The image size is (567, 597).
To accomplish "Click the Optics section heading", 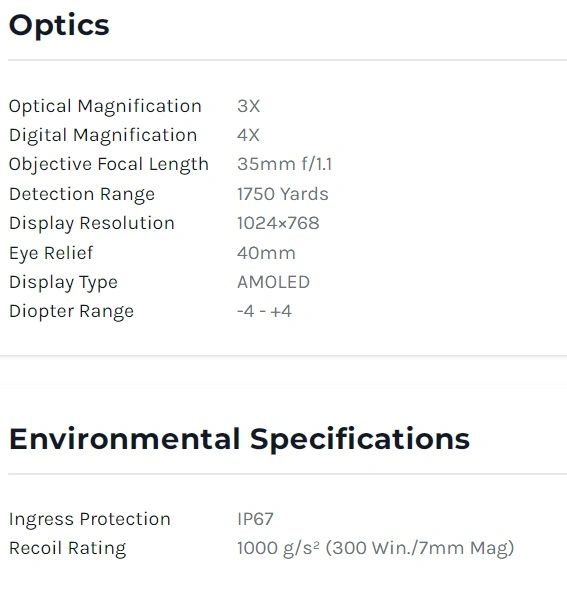I will [x=59, y=26].
